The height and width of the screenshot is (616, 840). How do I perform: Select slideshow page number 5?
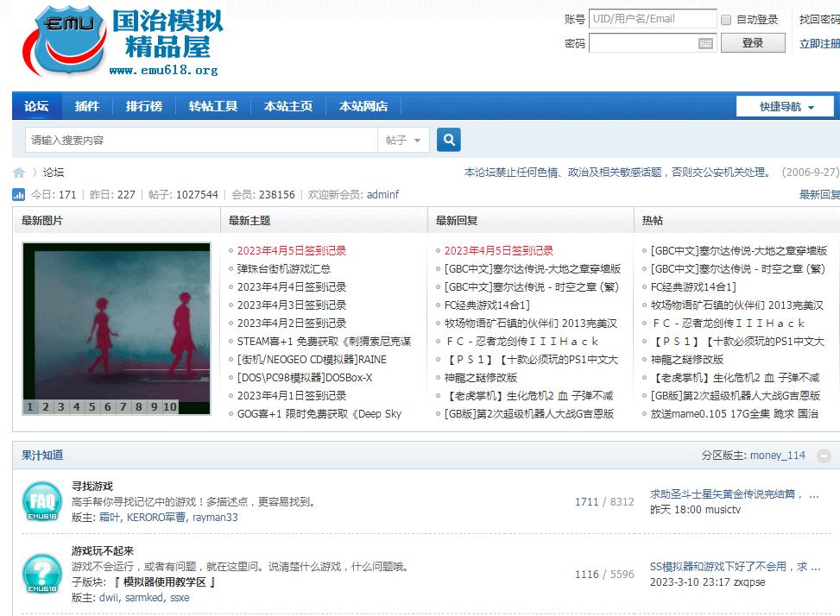92,406
